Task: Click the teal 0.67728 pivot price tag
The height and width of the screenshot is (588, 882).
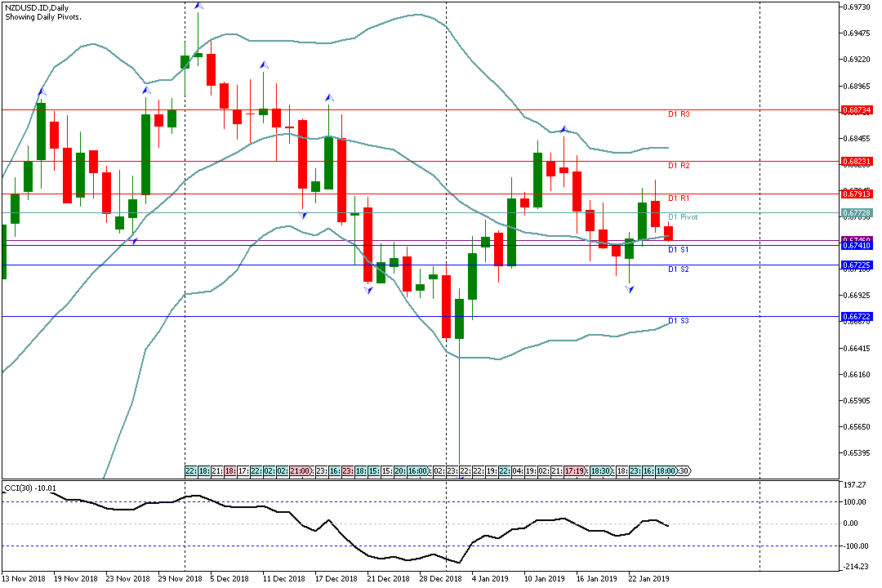Action: pyautogui.click(x=857, y=213)
